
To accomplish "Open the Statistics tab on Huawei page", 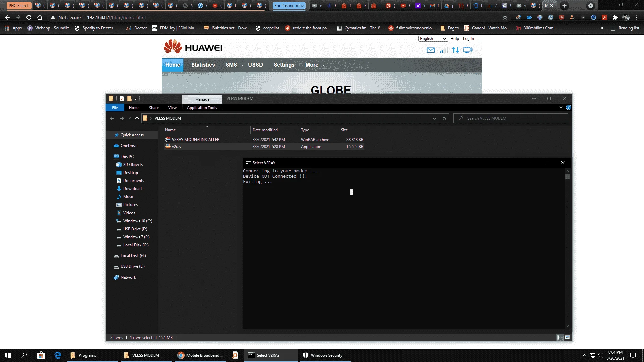I will click(203, 65).
